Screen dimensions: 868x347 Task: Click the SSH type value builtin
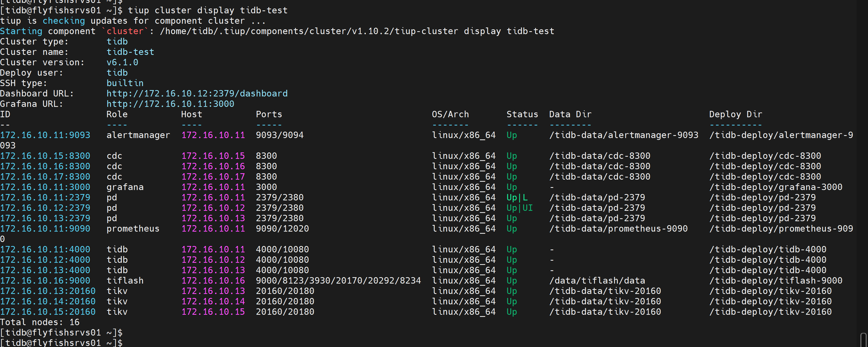point(125,83)
